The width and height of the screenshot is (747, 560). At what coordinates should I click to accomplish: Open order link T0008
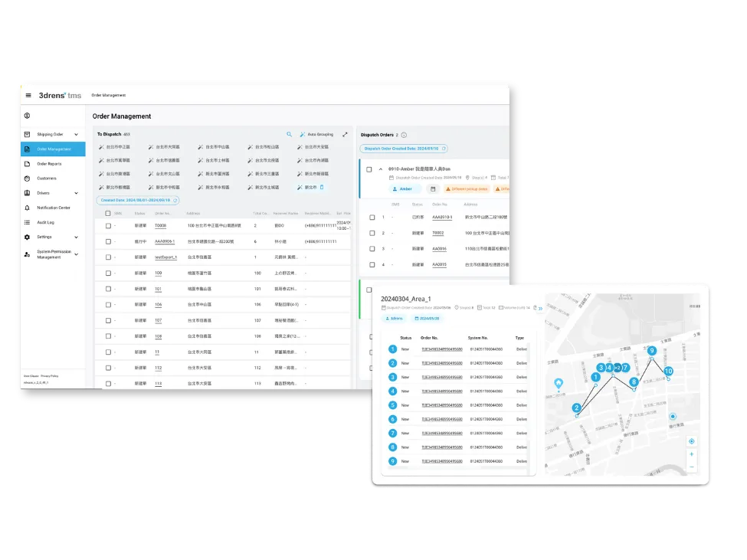tap(161, 226)
